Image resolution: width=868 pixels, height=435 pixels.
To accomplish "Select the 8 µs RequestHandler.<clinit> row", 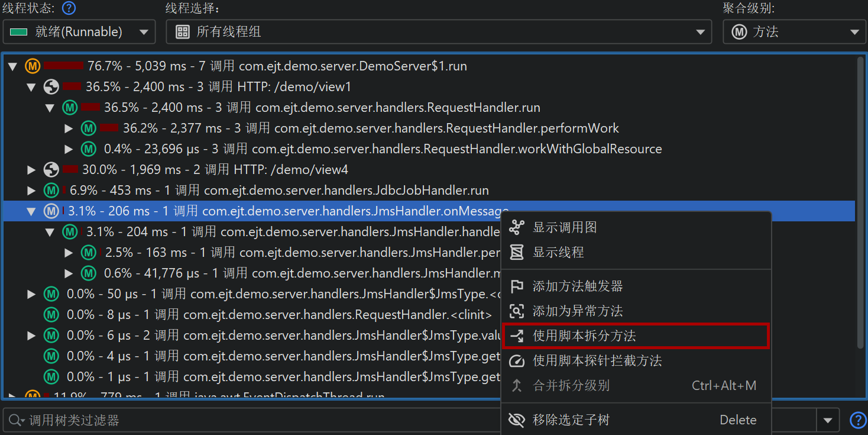I will pos(252,315).
